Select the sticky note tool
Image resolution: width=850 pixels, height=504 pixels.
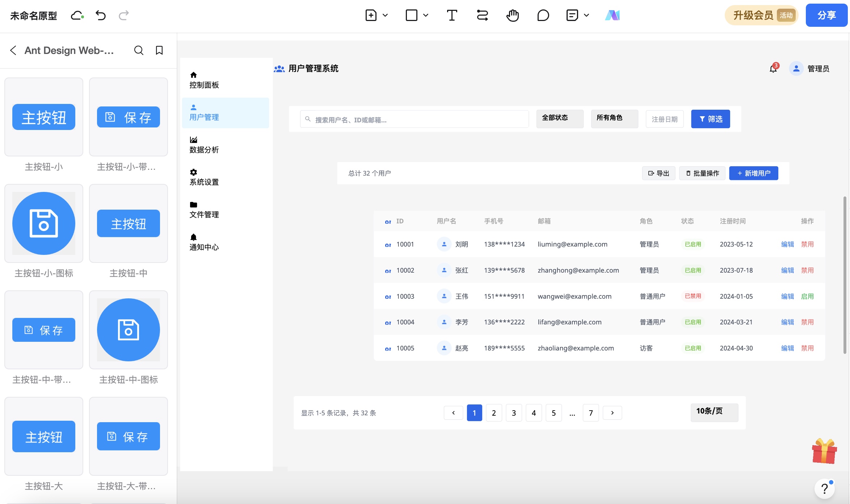tap(572, 16)
